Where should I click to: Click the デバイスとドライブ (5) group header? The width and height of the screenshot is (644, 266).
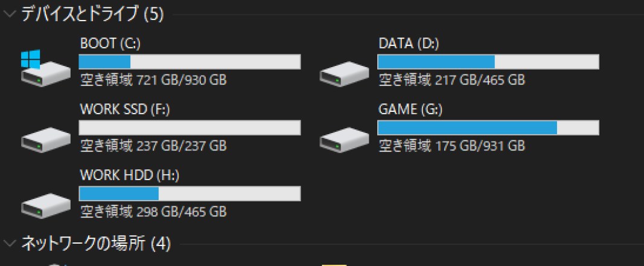click(92, 15)
